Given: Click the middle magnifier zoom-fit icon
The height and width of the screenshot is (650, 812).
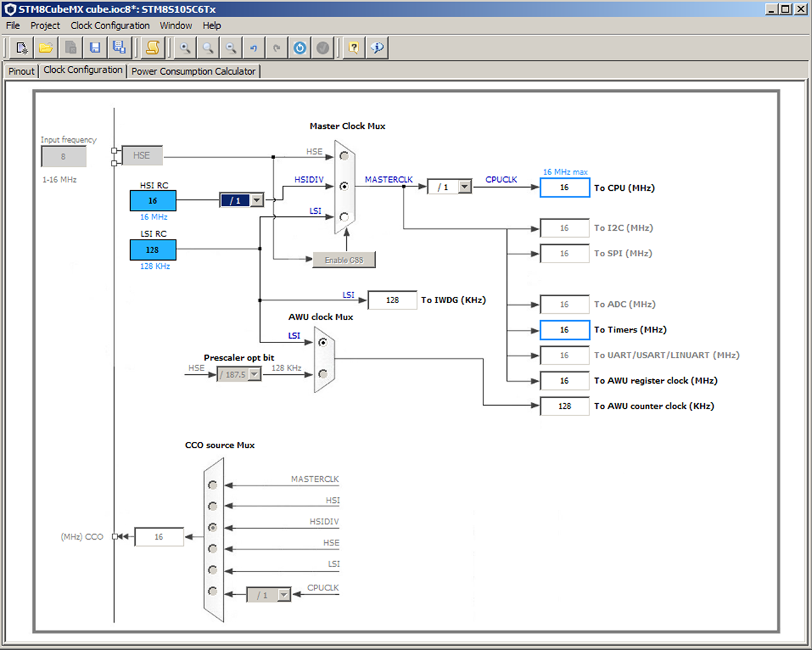Looking at the screenshot, I should pyautogui.click(x=208, y=48).
